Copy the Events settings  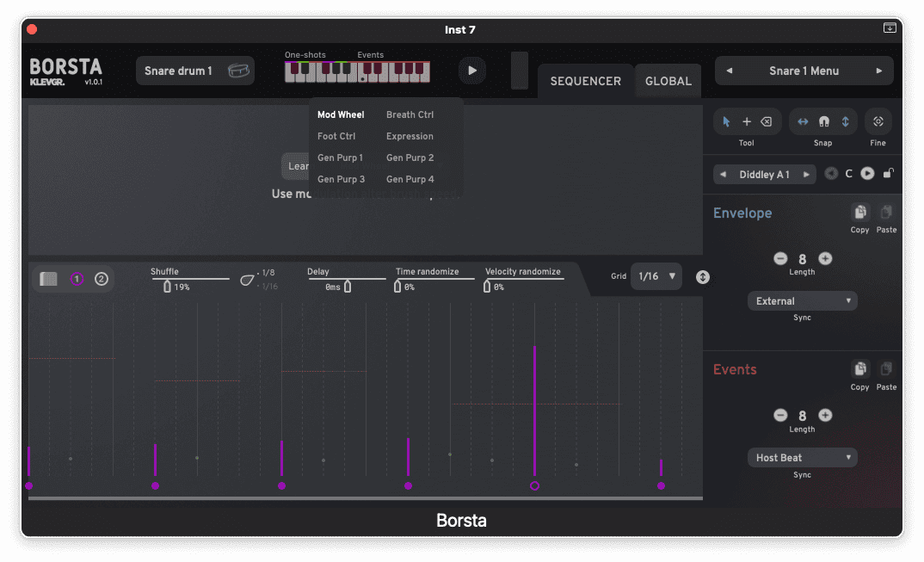click(x=859, y=369)
